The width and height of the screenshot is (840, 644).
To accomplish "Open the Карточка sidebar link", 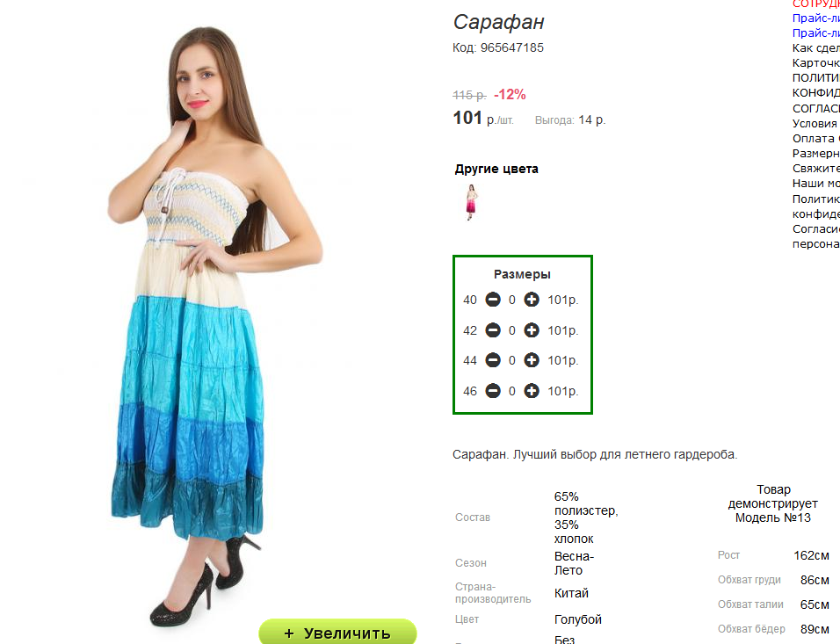I will point(816,62).
